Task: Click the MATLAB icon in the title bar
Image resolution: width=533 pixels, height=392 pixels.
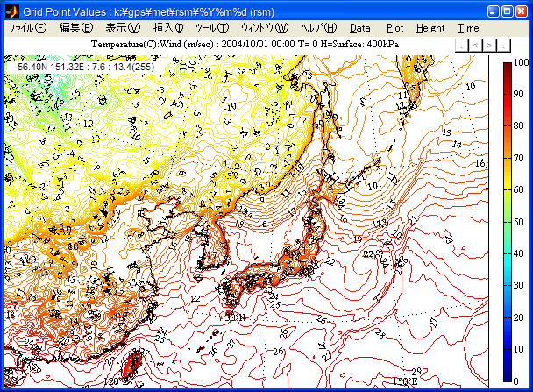Action: pyautogui.click(x=11, y=11)
